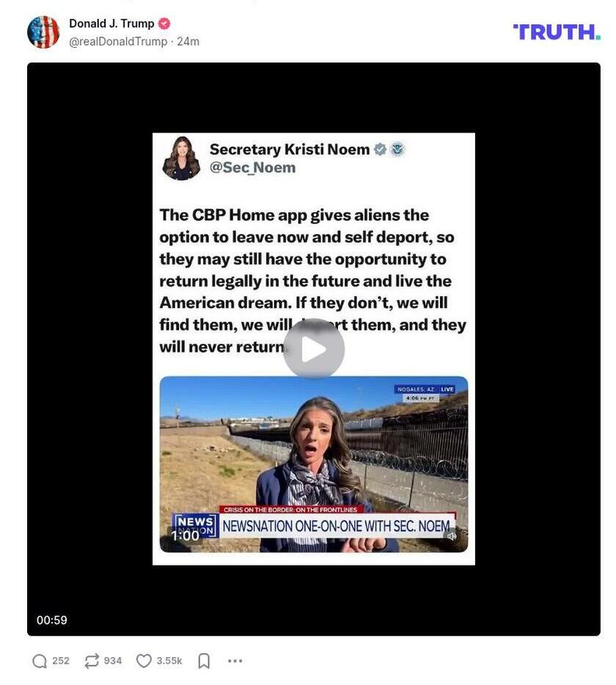Click the 3.55k likes count
Viewport: 616px width, 685px height.
[169, 661]
